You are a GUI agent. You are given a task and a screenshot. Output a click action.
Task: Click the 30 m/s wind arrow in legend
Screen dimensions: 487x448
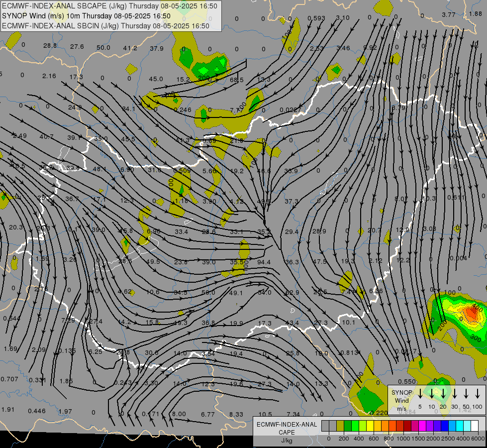coord(454,394)
